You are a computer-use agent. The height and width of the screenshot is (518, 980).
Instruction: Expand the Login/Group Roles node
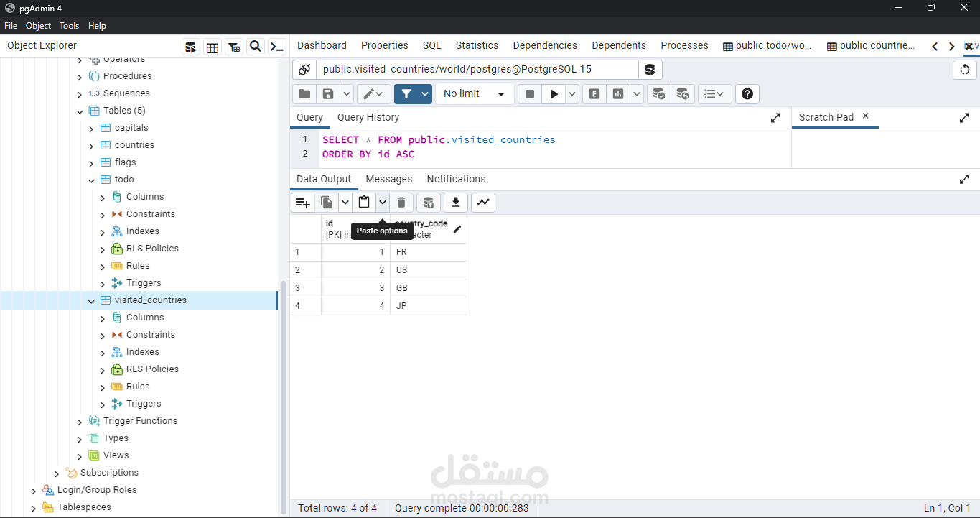pyautogui.click(x=34, y=491)
